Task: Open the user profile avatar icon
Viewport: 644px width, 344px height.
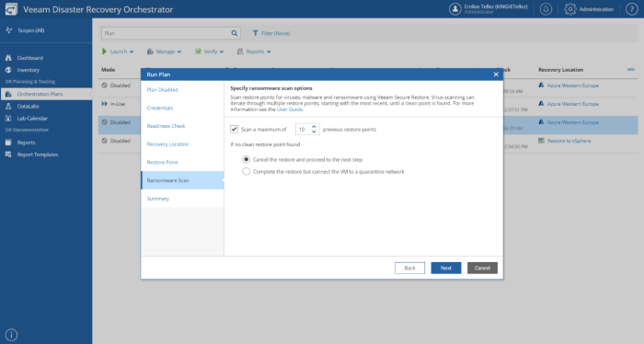Action: coord(455,9)
